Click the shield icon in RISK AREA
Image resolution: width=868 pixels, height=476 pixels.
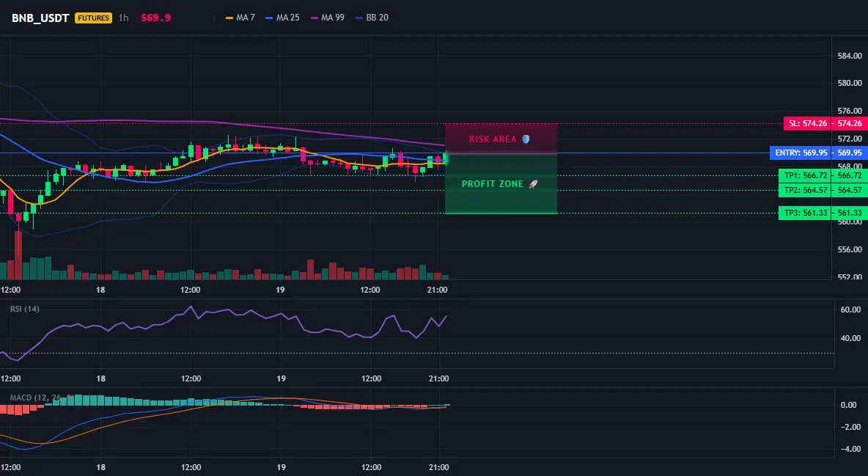pos(526,139)
